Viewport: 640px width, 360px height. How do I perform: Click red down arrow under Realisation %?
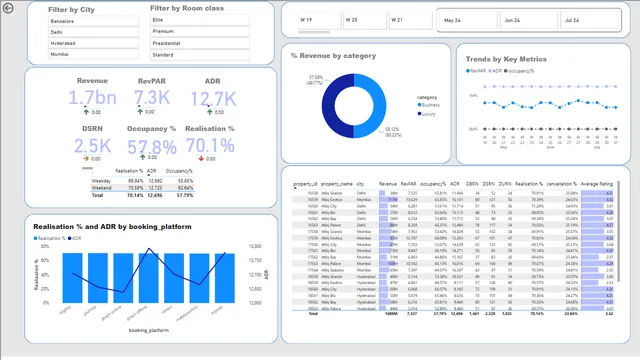(201, 158)
